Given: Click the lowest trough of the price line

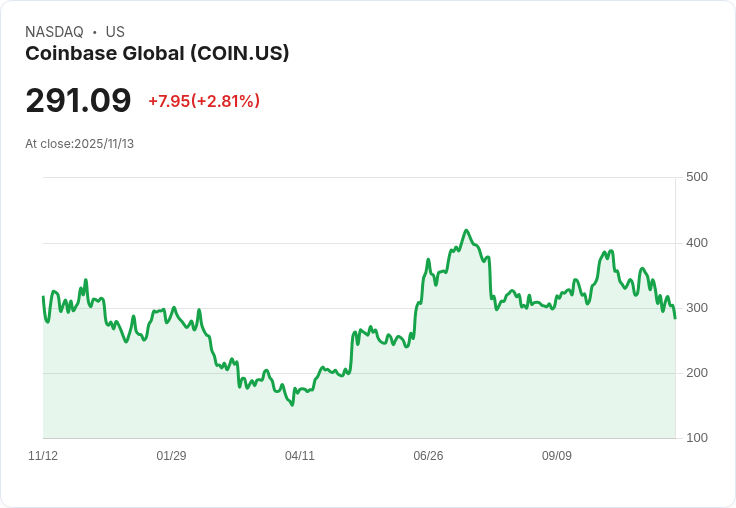Looking at the screenshot, I should (292, 405).
